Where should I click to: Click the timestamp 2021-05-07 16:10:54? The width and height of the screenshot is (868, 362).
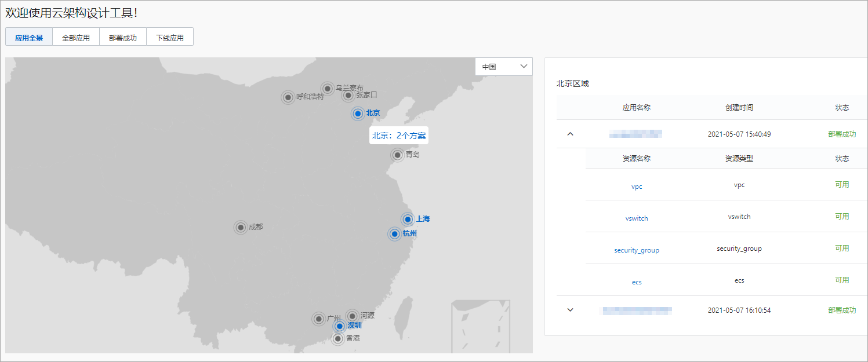pyautogui.click(x=739, y=310)
